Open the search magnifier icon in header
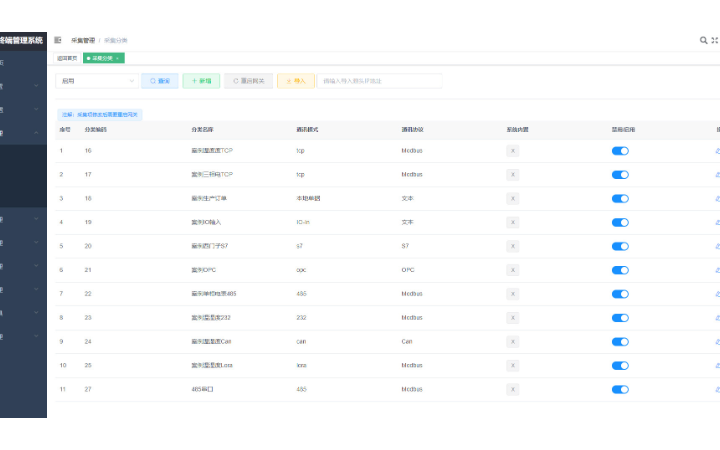The width and height of the screenshot is (720, 450). pos(703,40)
